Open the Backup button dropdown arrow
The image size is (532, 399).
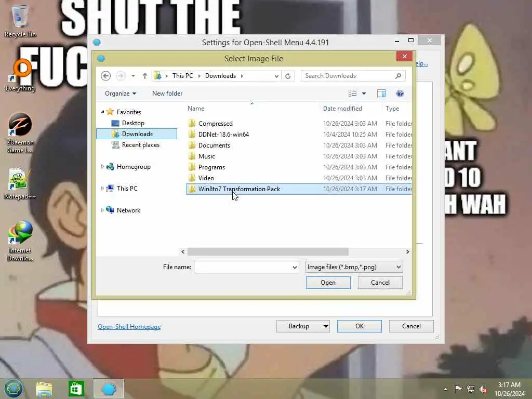[x=325, y=326]
